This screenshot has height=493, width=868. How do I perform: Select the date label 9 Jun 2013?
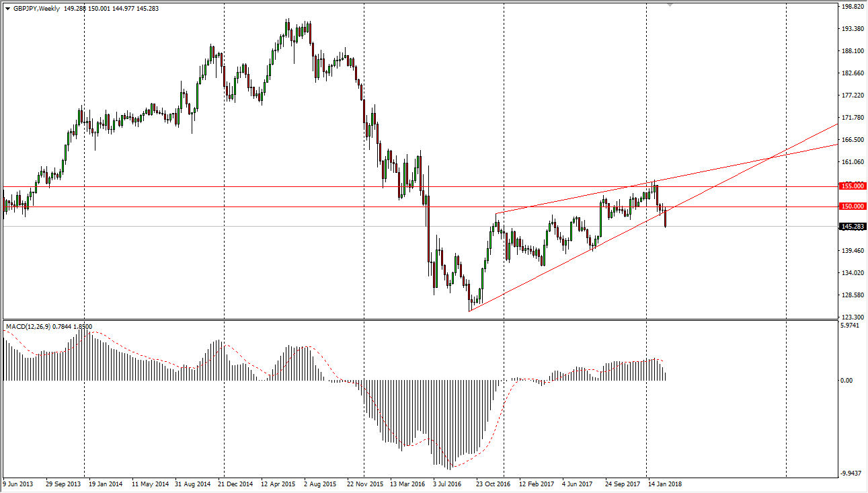point(19,484)
